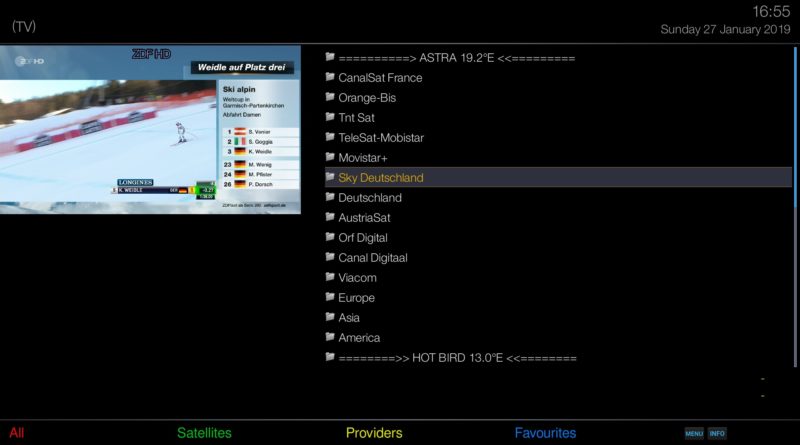Screen dimensions: 800x445
Task: Open the Tnt Sat bouquet
Action: tap(558, 117)
